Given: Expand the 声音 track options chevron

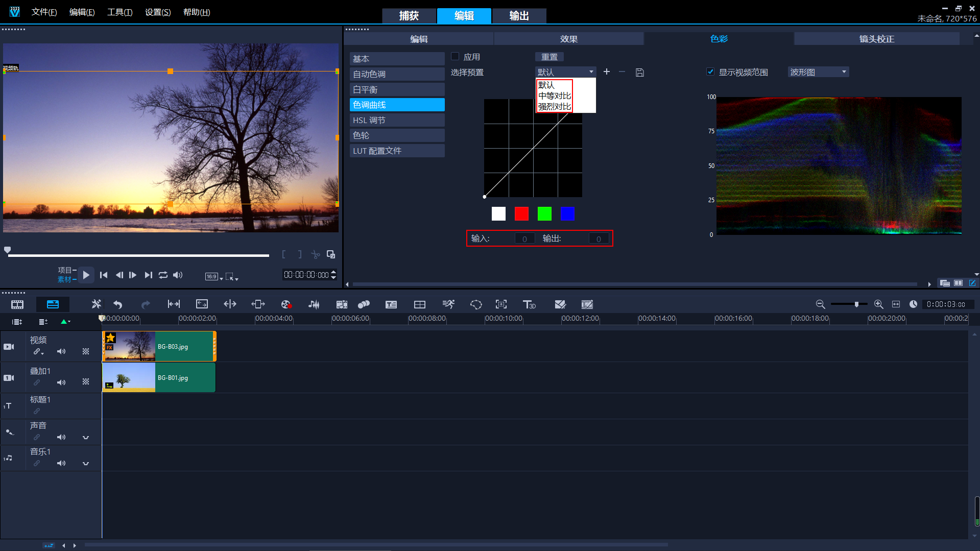Looking at the screenshot, I should point(86,437).
